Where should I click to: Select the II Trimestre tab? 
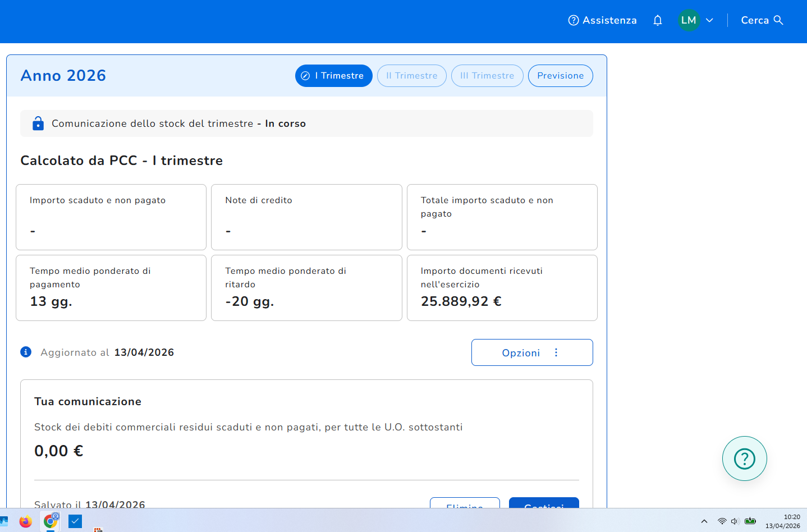pyautogui.click(x=412, y=76)
